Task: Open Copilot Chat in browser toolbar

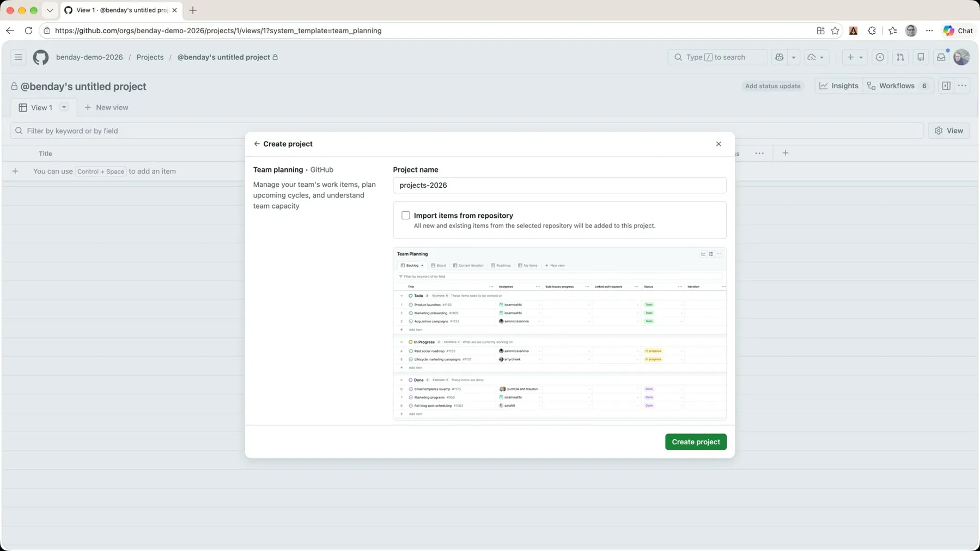Action: (x=958, y=30)
